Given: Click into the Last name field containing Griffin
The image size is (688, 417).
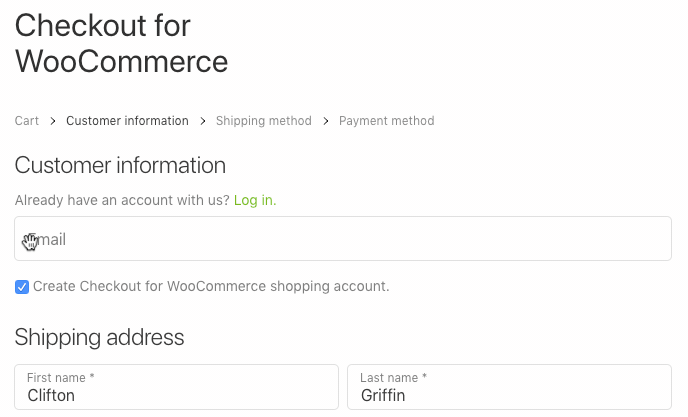Looking at the screenshot, I should [x=509, y=387].
